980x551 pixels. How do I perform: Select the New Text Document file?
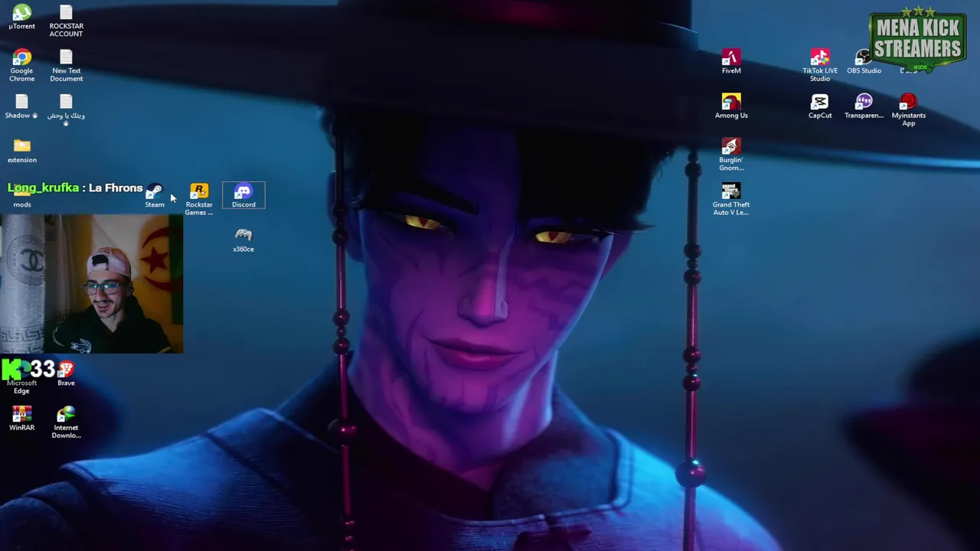66,66
